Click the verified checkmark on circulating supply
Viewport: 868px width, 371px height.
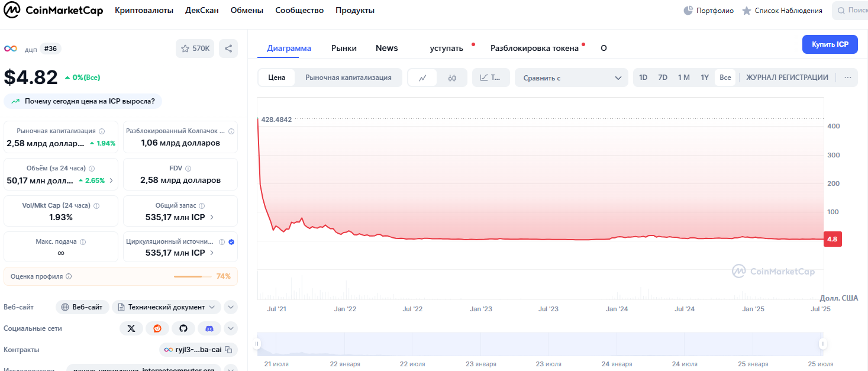click(231, 242)
